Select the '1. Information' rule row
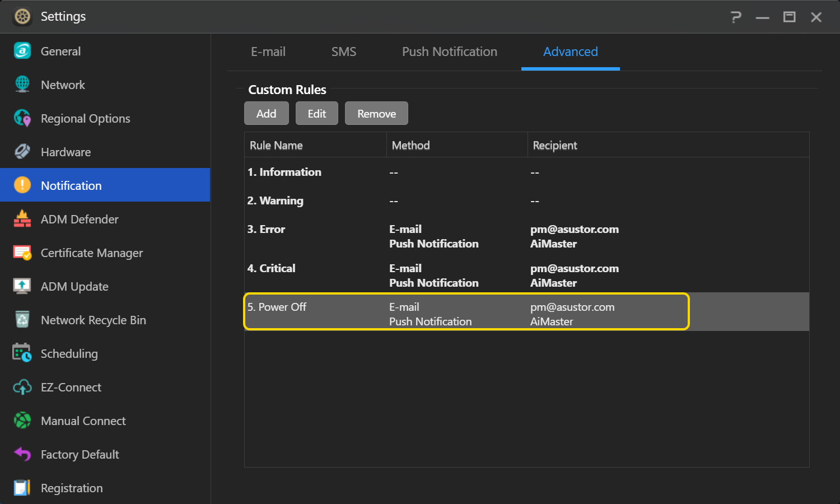This screenshot has height=504, width=840. pos(526,172)
